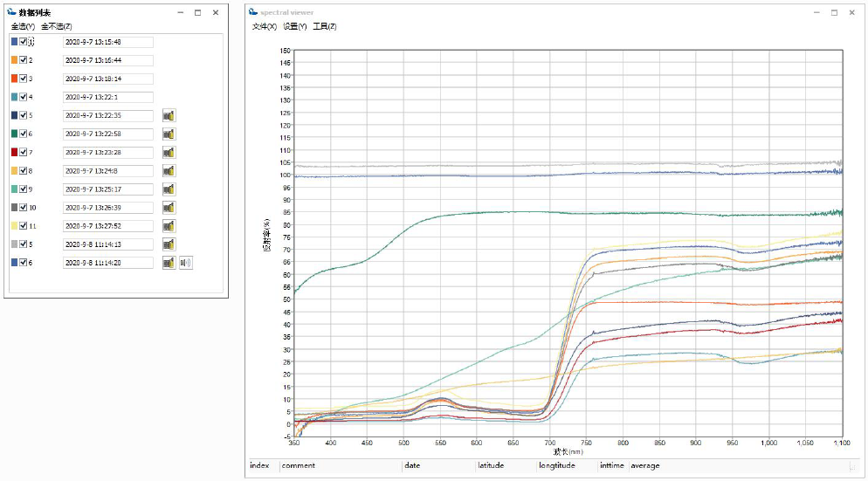Click the icon next to the 13:22:58 timestamp

169,134
